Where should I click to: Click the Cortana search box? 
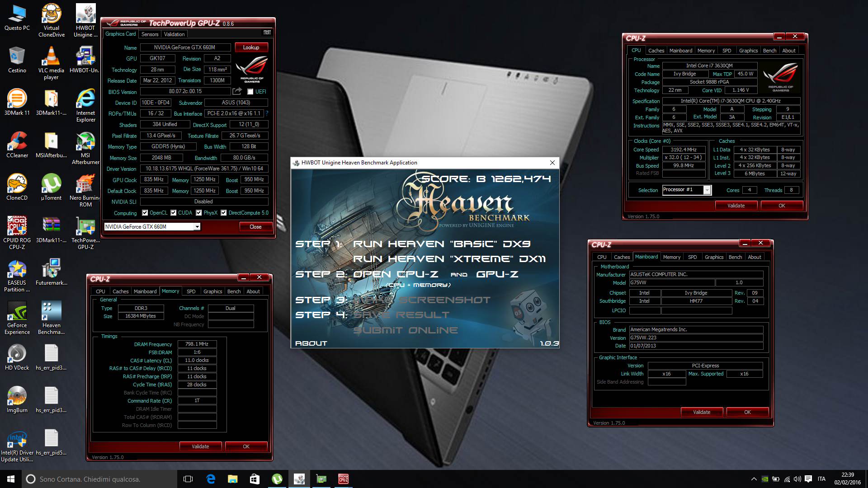point(99,479)
